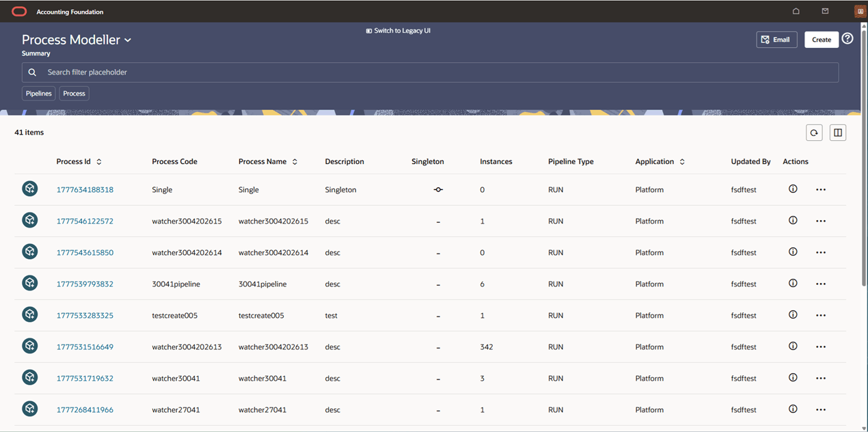Open process link 1777531719632
The width and height of the screenshot is (868, 432).
coord(85,378)
